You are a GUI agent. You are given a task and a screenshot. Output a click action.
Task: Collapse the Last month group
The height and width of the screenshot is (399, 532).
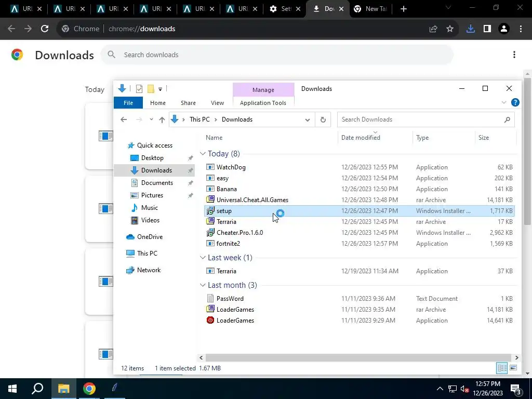(203, 285)
